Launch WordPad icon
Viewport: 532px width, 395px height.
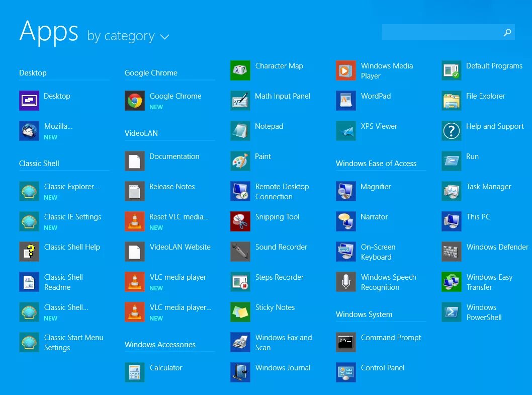[346, 101]
